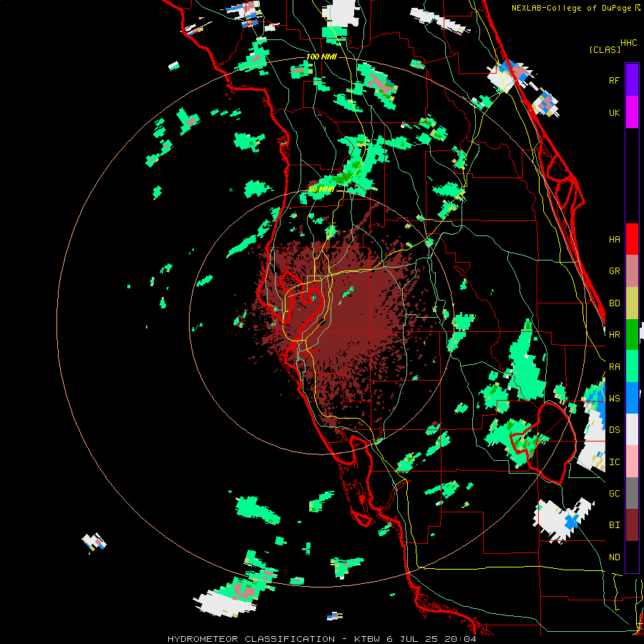Click the 6 JUL 25 date text
The image size is (644, 644).
click(414, 639)
